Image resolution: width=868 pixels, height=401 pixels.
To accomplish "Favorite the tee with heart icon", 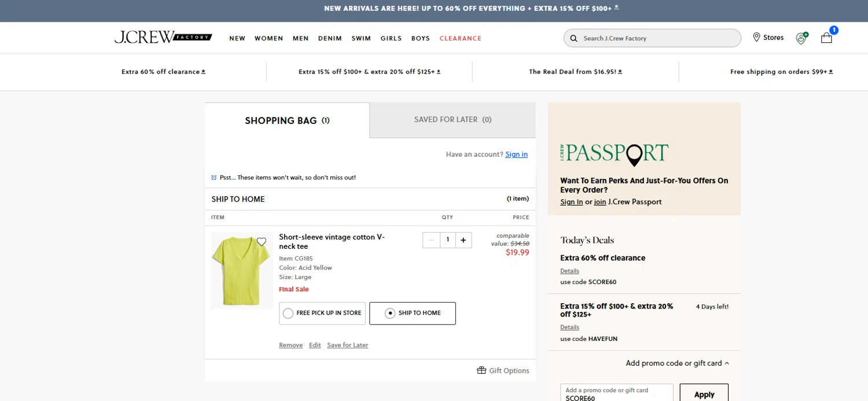I will (x=262, y=242).
